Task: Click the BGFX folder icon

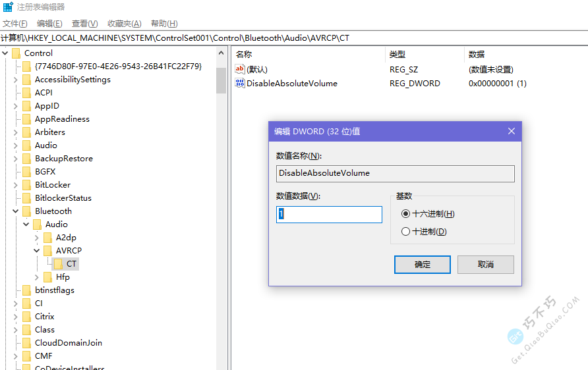Action: [x=26, y=172]
